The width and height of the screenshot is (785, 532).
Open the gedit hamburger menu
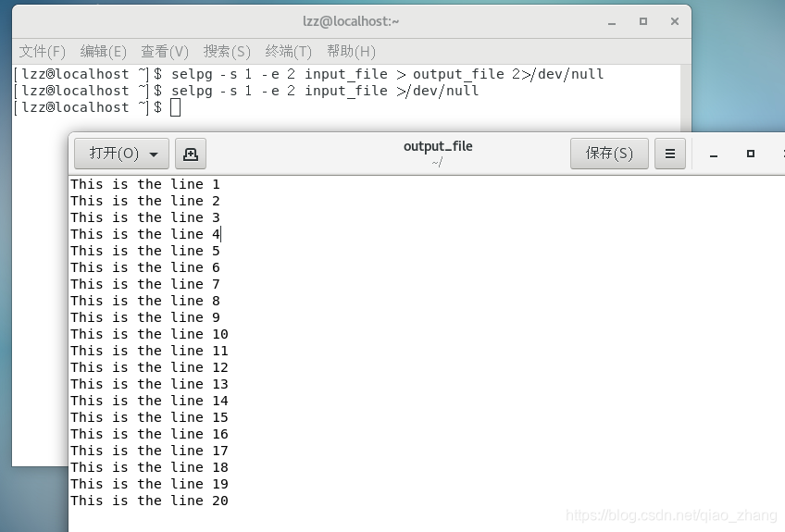tap(670, 154)
